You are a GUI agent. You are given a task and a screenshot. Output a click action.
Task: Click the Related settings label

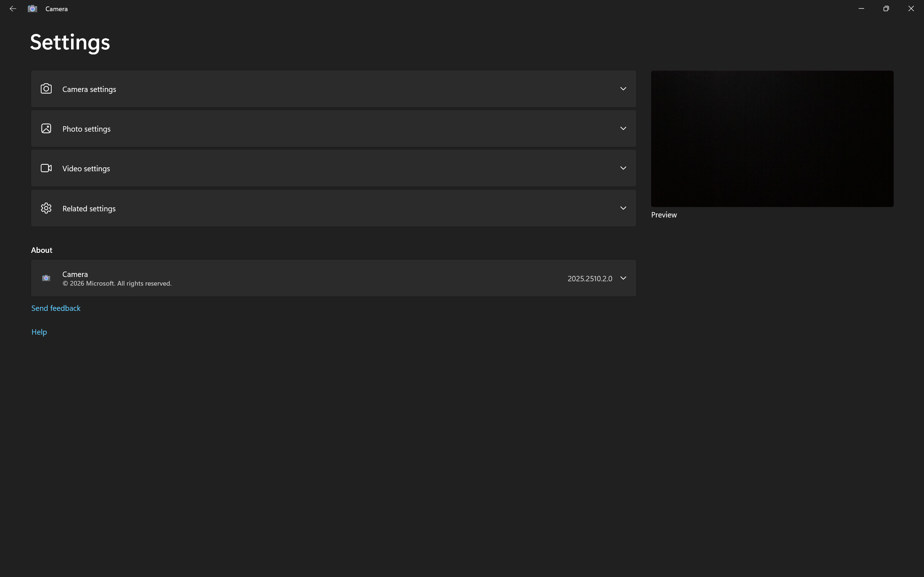(x=88, y=209)
